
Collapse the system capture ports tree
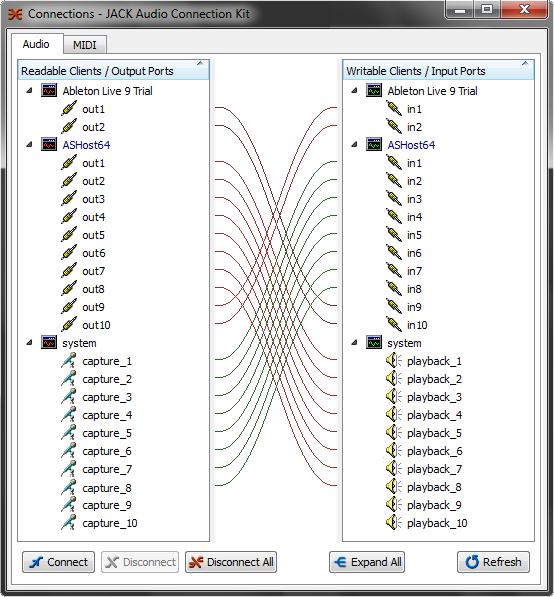click(29, 343)
